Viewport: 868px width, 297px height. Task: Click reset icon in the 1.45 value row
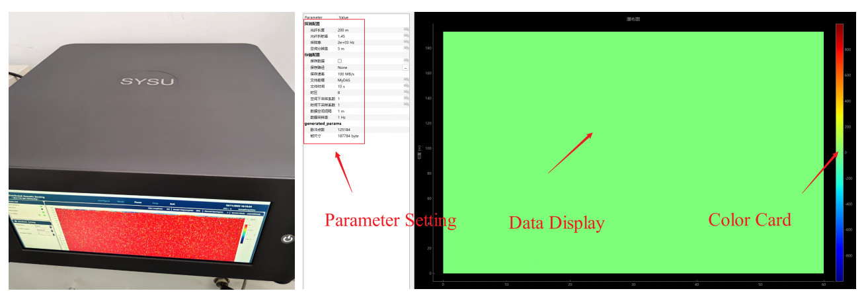click(x=406, y=36)
